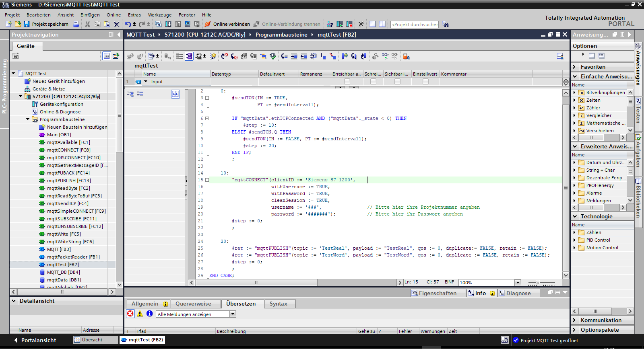Adjust the editor zoom slider

click(538, 283)
